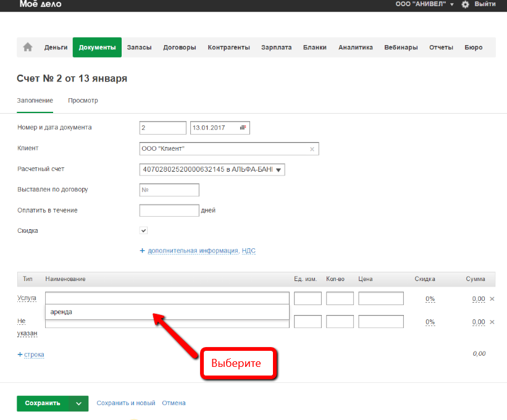Go to Запасы section
Viewport: 507px width, 420px height.
pyautogui.click(x=139, y=47)
